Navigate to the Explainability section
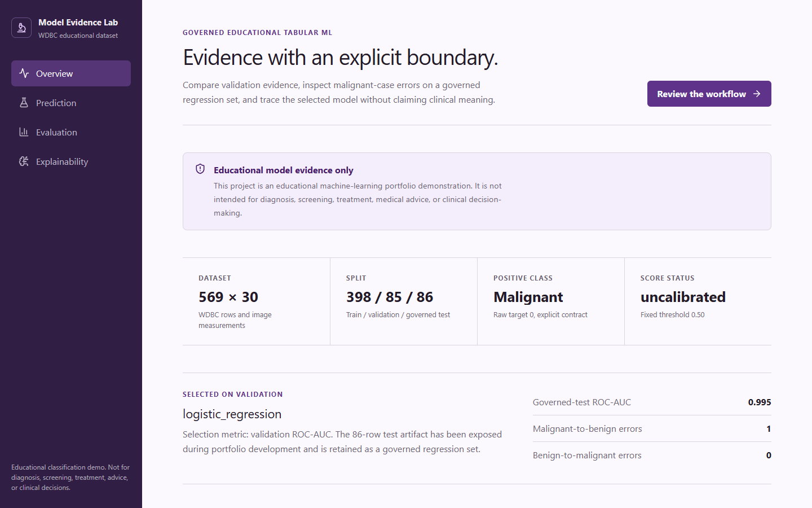This screenshot has height=508, width=812. point(71,161)
